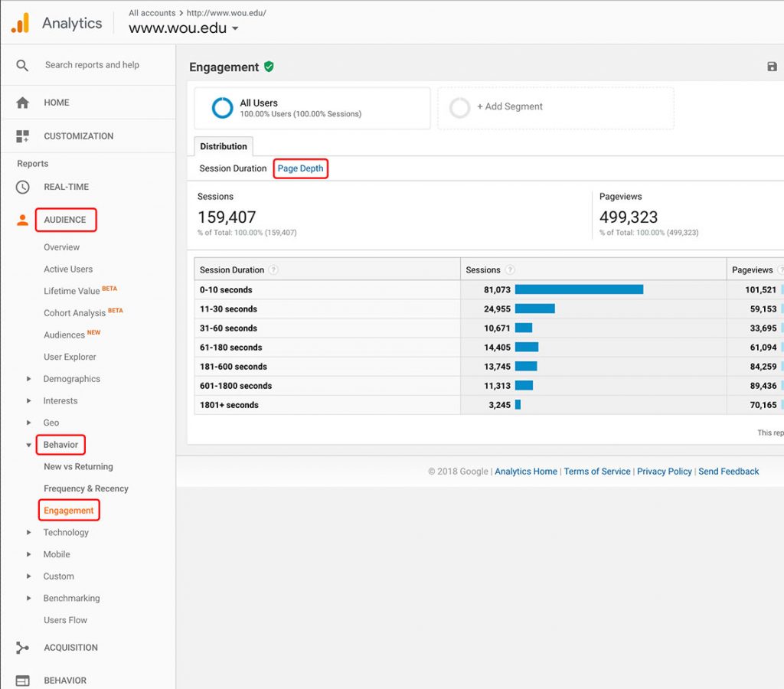Expand the Custom section

coord(28,576)
